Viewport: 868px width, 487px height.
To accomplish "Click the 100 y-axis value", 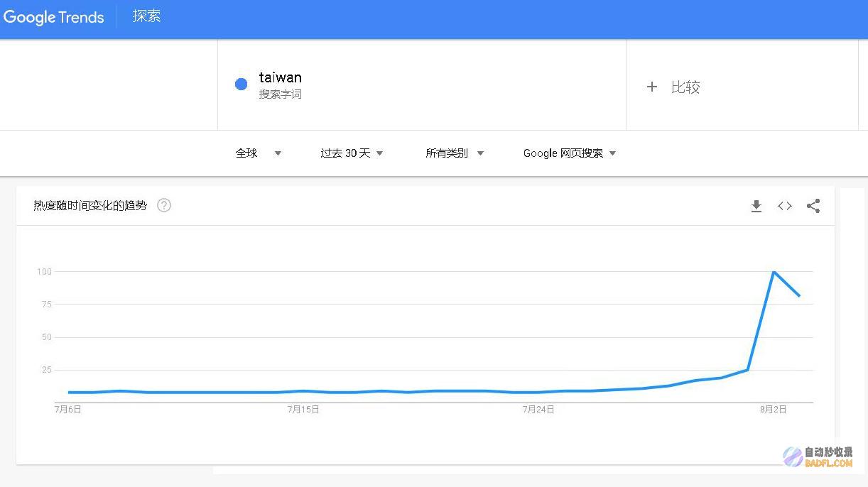I will click(x=44, y=271).
